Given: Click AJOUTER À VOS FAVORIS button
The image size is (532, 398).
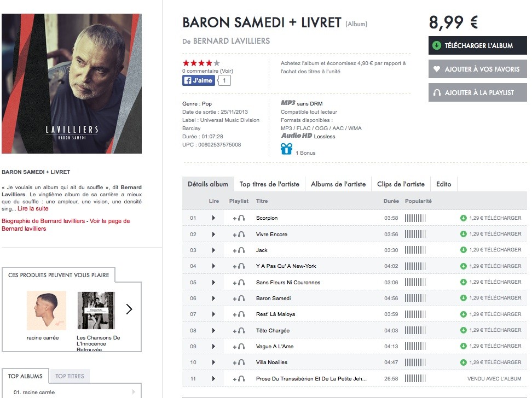Looking at the screenshot, I should pos(478,69).
